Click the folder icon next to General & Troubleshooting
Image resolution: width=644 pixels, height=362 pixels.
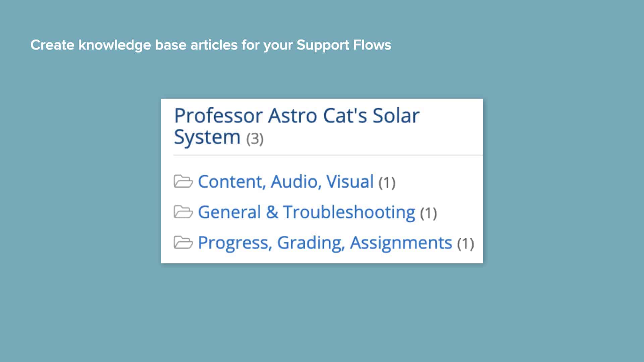click(x=184, y=212)
